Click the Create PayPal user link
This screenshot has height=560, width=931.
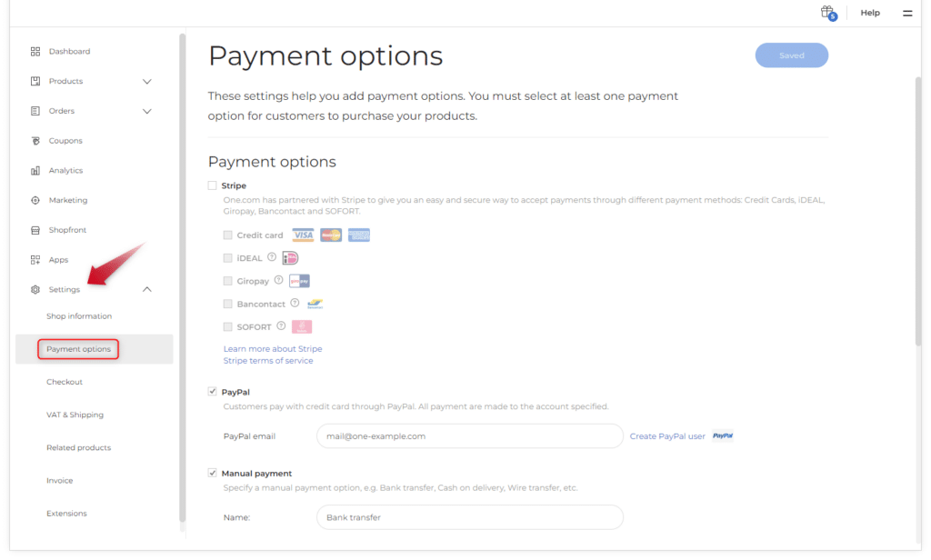point(667,436)
